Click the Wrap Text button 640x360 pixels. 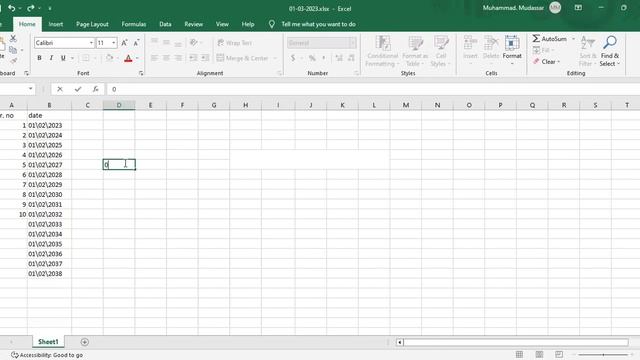[x=234, y=43]
